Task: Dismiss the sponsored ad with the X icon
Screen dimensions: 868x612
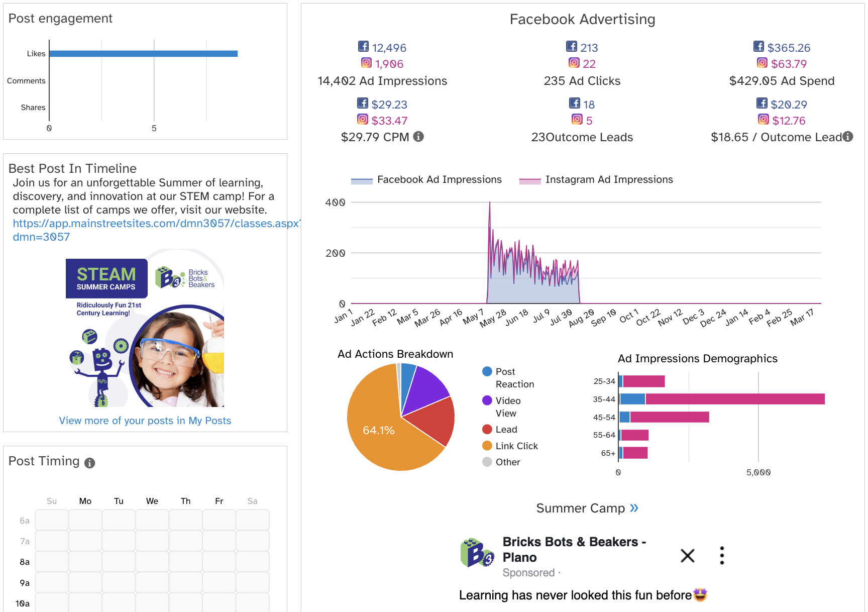Action: click(x=687, y=556)
